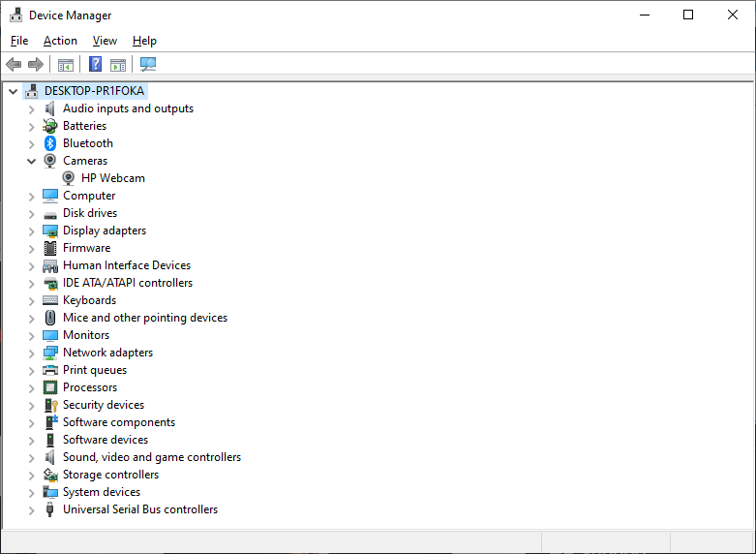Minimize the Device Manager window

[x=645, y=15]
